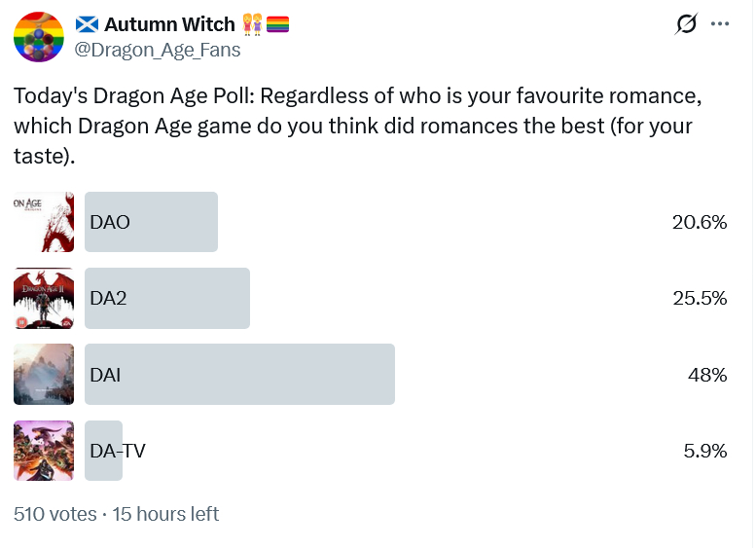Screen dimensions: 756x548
Task: Open the Dragon Age Origins cover thumbnail
Action: coord(44,222)
